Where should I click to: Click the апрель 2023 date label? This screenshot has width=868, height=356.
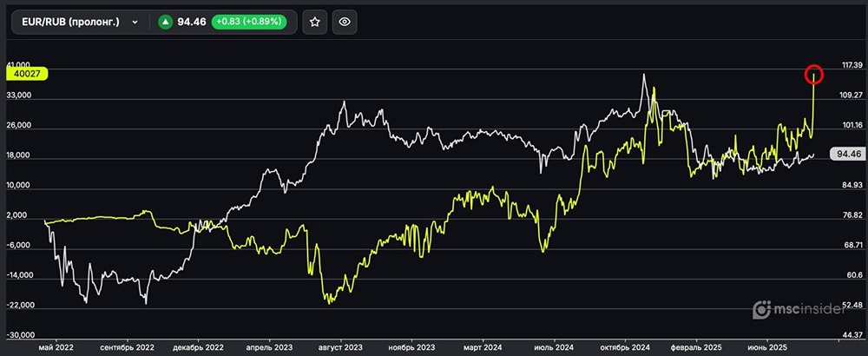point(270,347)
